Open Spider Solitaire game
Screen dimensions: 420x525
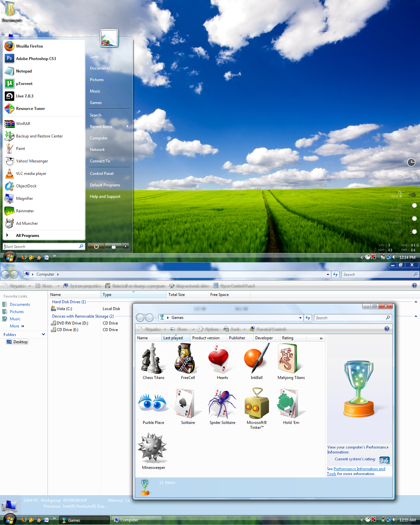[222, 407]
